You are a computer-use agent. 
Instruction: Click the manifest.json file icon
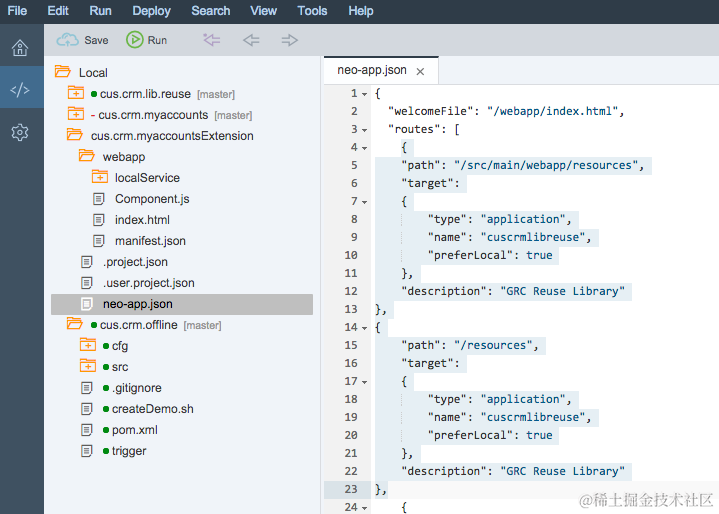pos(99,241)
